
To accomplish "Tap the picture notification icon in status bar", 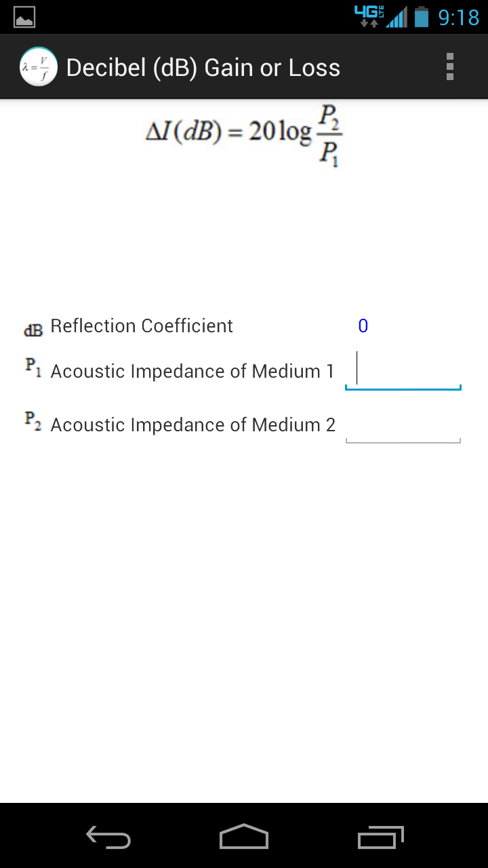I will point(24,17).
